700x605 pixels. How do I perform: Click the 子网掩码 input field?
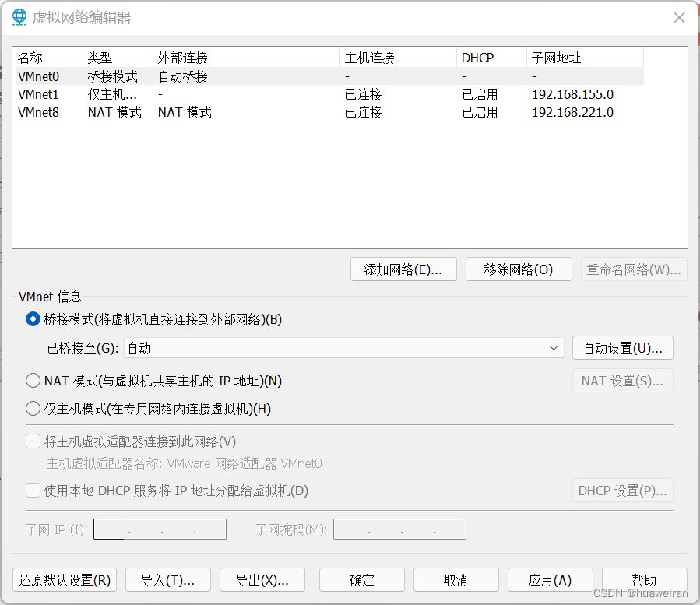399,529
